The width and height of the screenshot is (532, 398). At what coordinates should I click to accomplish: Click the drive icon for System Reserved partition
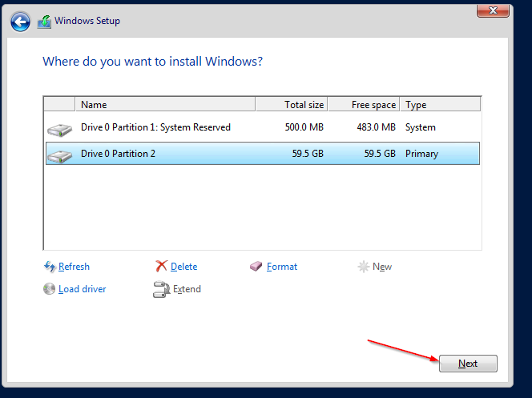pyautogui.click(x=60, y=130)
